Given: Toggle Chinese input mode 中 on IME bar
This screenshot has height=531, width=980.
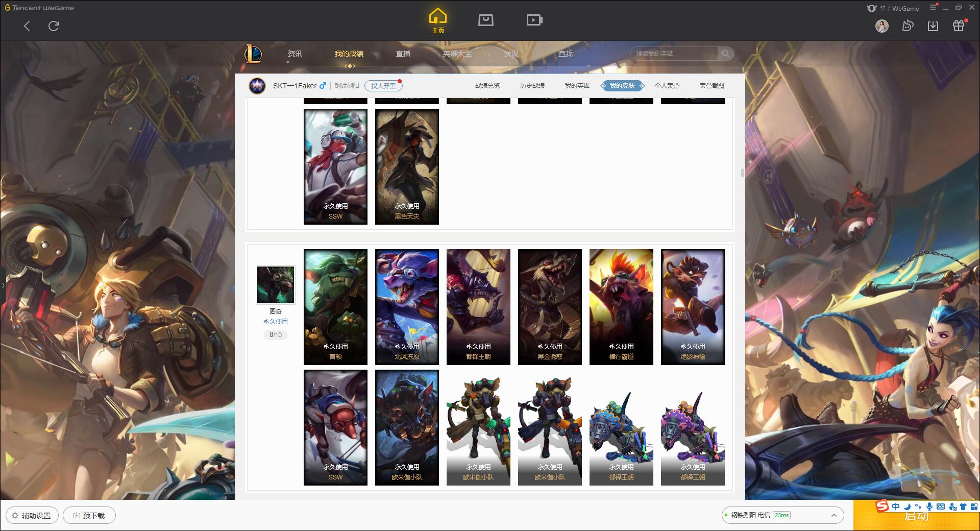Looking at the screenshot, I should (896, 506).
